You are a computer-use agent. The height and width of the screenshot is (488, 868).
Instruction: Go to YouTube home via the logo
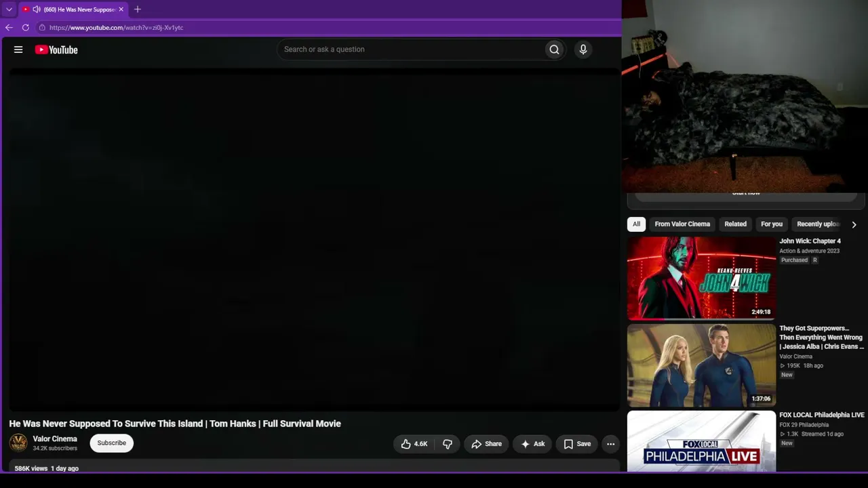[x=56, y=49]
